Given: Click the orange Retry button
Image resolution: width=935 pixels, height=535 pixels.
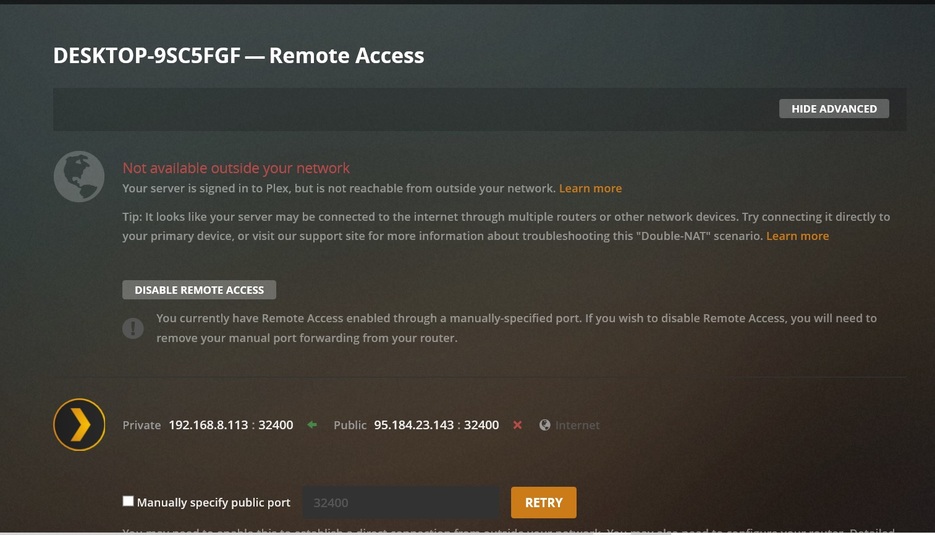Looking at the screenshot, I should coord(543,502).
